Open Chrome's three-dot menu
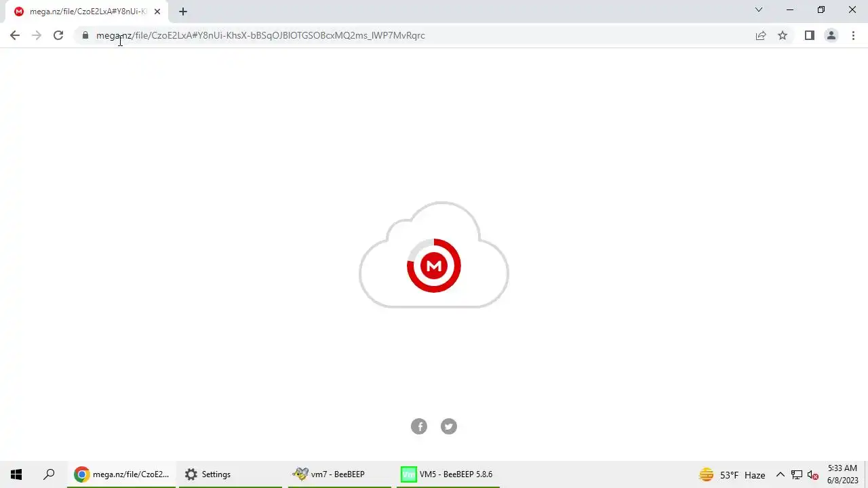The height and width of the screenshot is (488, 868). (x=853, y=35)
